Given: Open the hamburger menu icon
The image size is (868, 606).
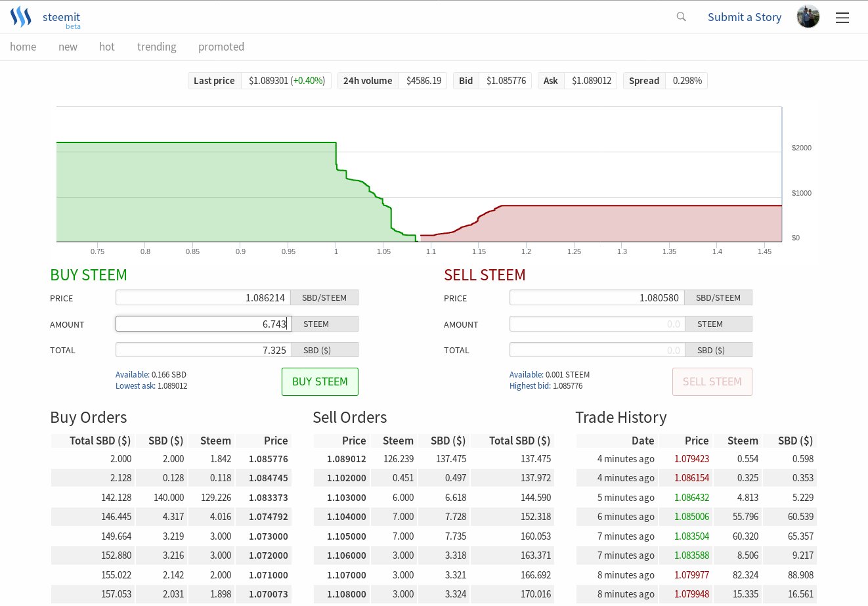Looking at the screenshot, I should [842, 18].
